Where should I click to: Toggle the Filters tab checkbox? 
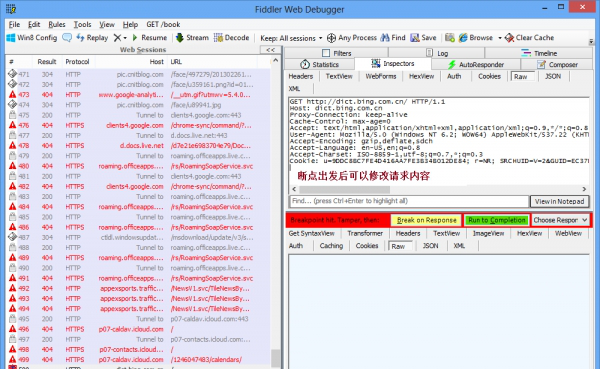click(x=326, y=53)
